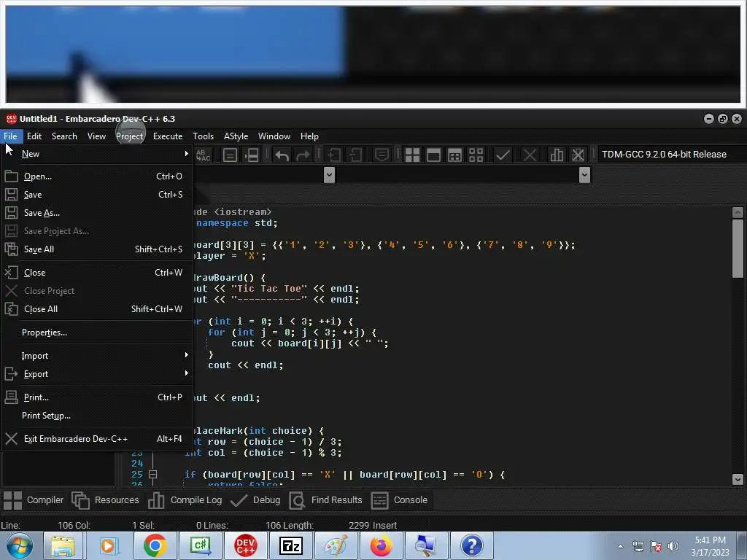The height and width of the screenshot is (560, 747).
Task: Switch to the Compiler tab
Action: pyautogui.click(x=34, y=500)
